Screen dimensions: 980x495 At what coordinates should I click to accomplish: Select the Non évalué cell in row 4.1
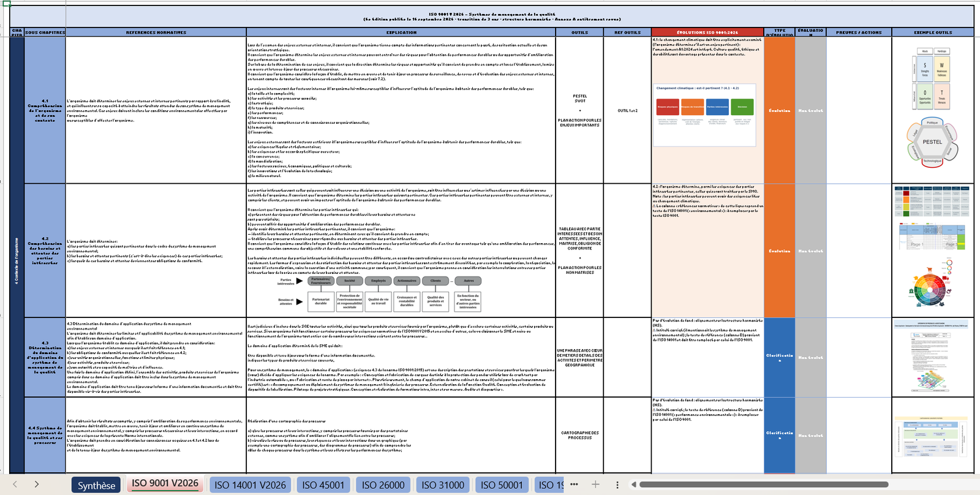coord(811,110)
